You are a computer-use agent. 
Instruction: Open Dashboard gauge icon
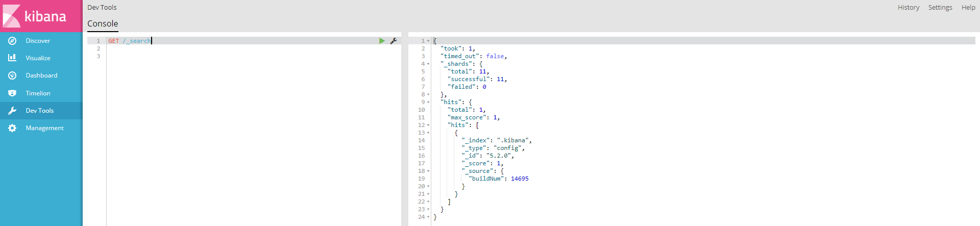12,76
